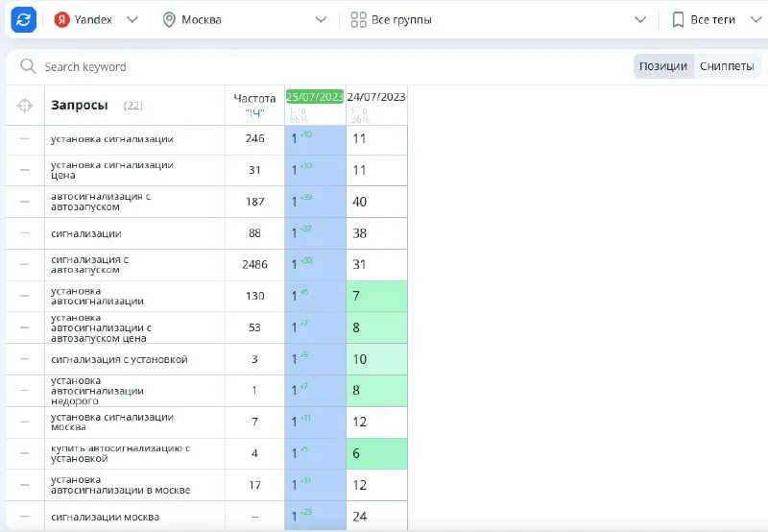This screenshot has height=532, width=768.
Task: Click dash icon for автосигнализация с автозапуском
Action: 25,202
